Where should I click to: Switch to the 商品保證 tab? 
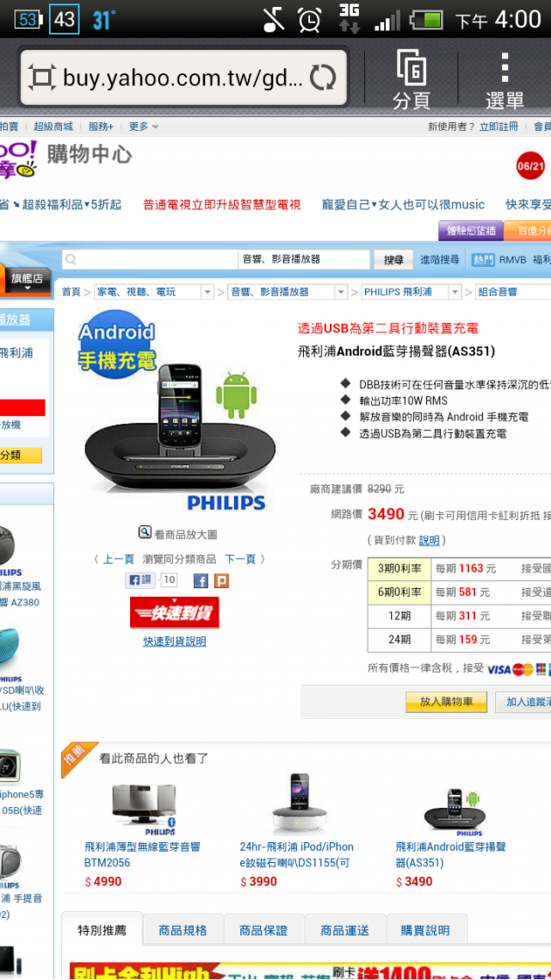[263, 930]
